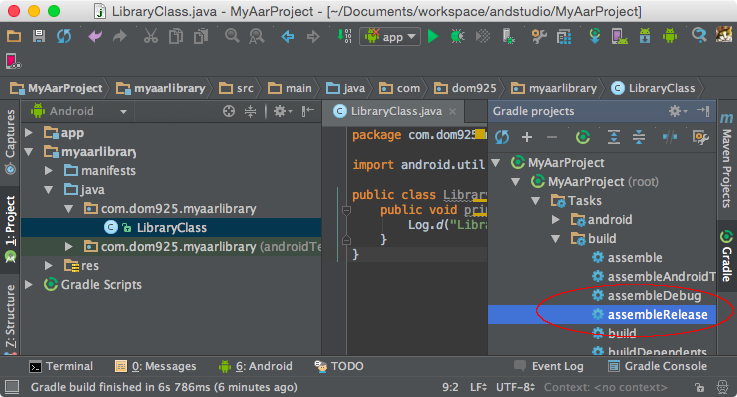Open the app run configuration dropdown
This screenshot has height=397, width=737.
[x=390, y=37]
